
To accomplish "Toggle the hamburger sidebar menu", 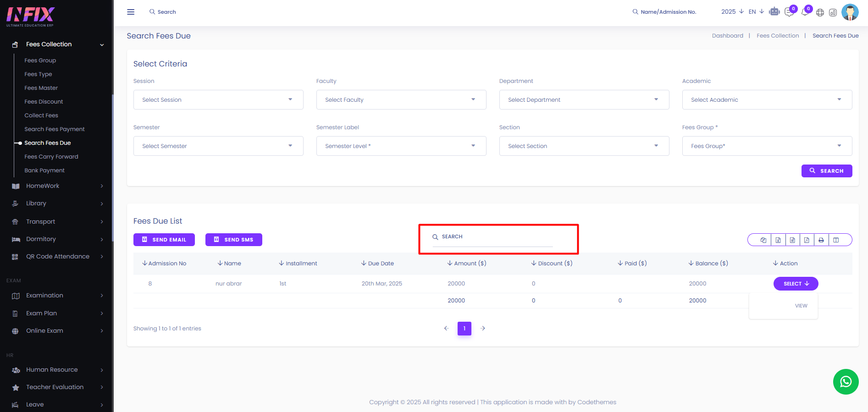I will pos(131,12).
